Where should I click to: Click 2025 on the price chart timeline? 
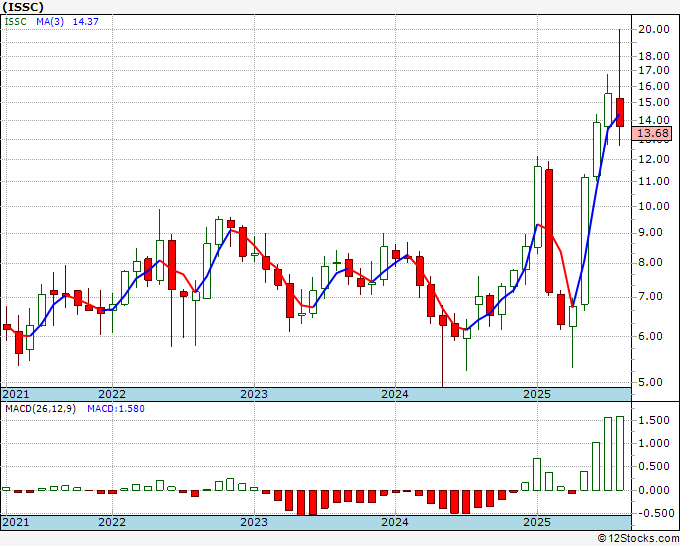click(537, 394)
